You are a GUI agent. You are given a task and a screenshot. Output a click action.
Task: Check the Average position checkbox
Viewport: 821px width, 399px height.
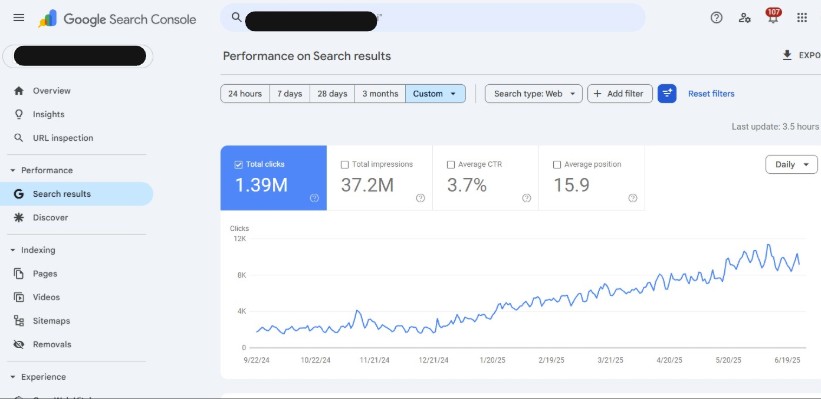click(x=557, y=164)
